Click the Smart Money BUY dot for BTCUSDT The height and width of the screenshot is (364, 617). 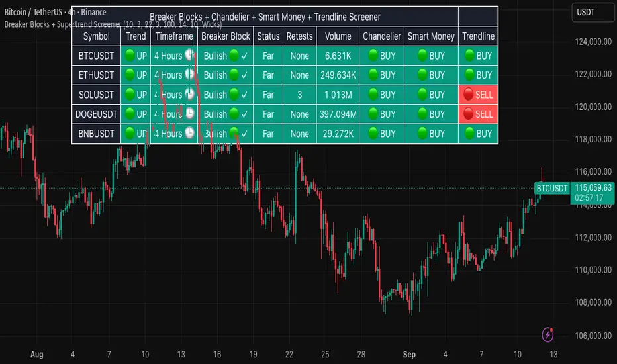(422, 55)
